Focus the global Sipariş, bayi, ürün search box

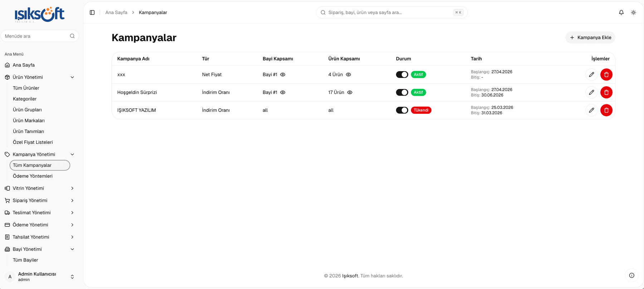[x=392, y=13]
